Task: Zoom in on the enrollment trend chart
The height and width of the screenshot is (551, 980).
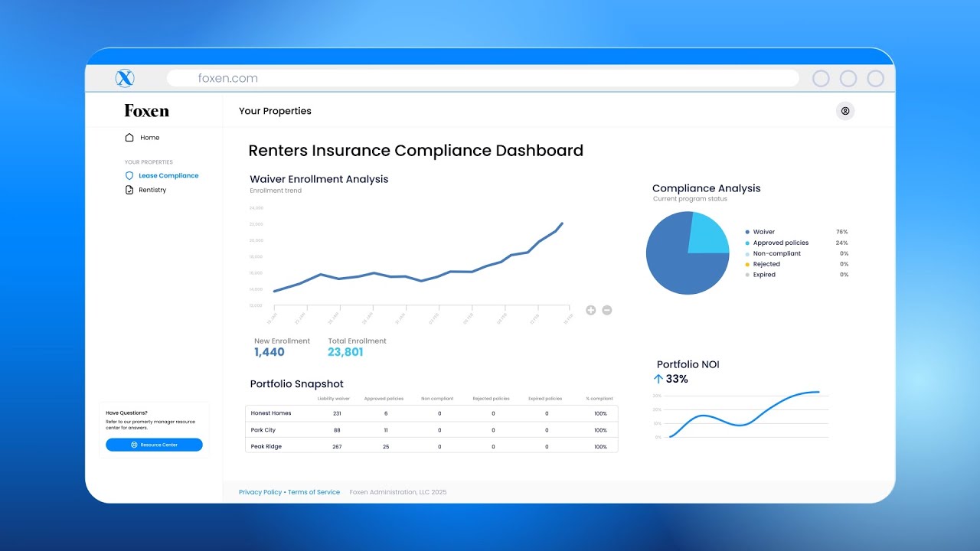Action: coord(590,310)
